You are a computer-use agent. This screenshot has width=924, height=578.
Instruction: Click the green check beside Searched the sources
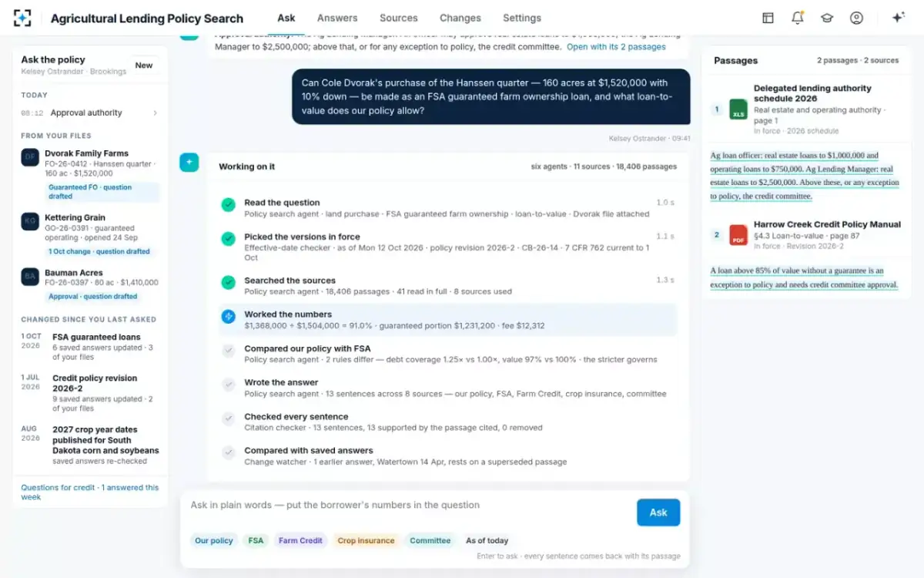(228, 282)
